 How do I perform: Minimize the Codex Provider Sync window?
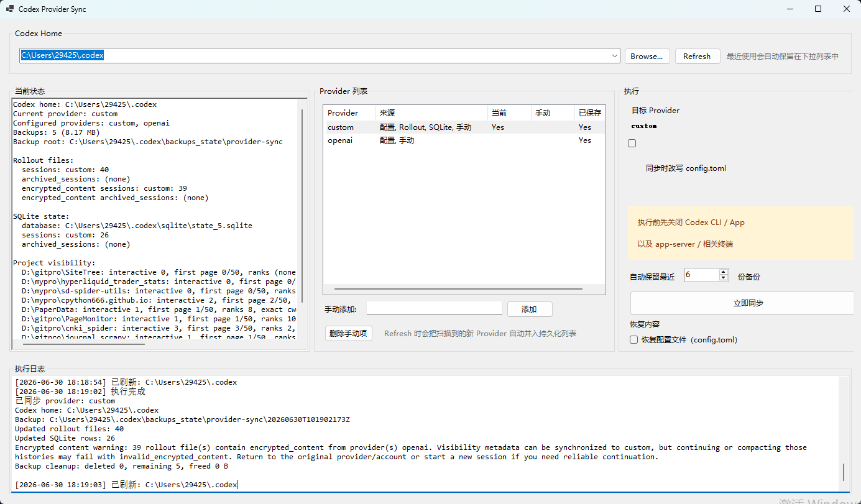790,9
